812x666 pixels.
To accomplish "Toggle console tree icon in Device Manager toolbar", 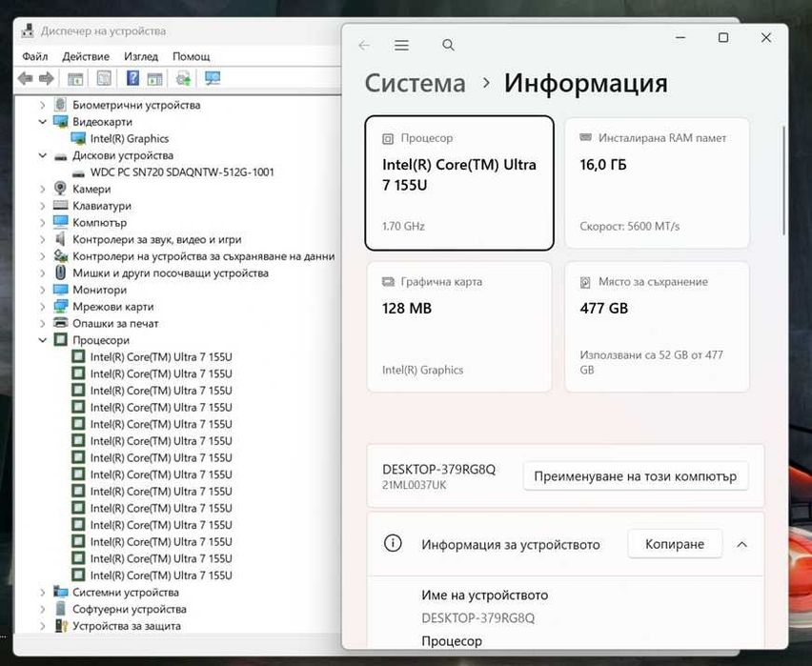I will click(x=75, y=79).
